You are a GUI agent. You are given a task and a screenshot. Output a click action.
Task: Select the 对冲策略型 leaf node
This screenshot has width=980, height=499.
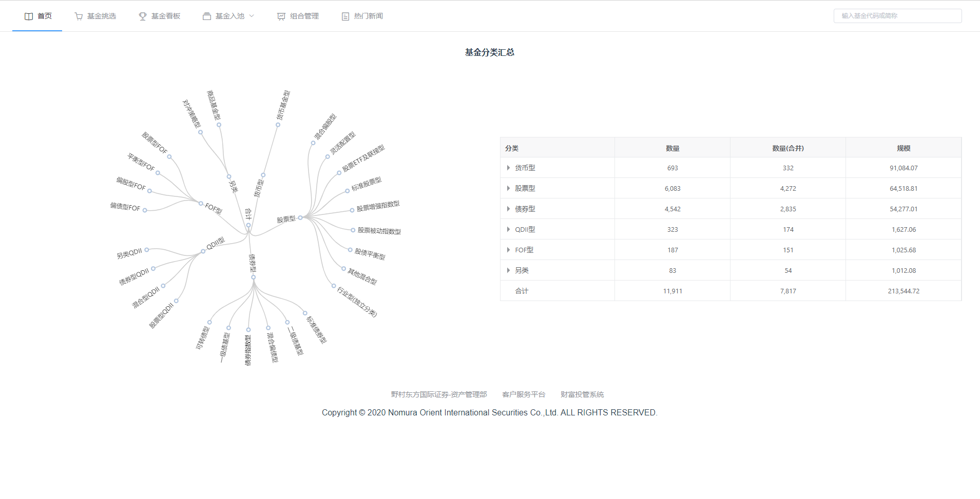pos(200,132)
